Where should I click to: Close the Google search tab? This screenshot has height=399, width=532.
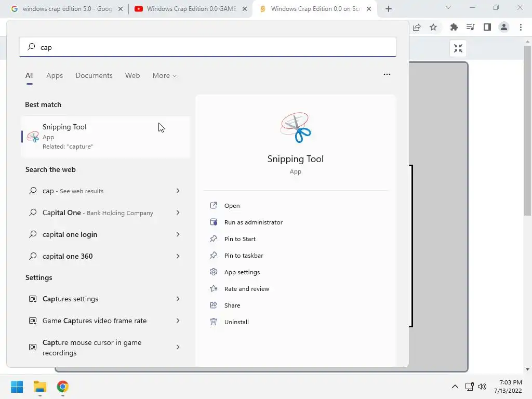point(121,9)
